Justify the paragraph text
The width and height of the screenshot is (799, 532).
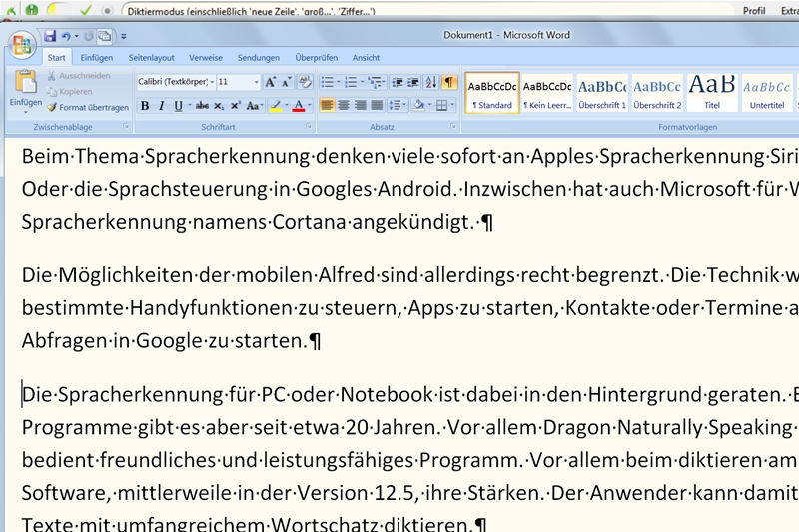click(377, 106)
